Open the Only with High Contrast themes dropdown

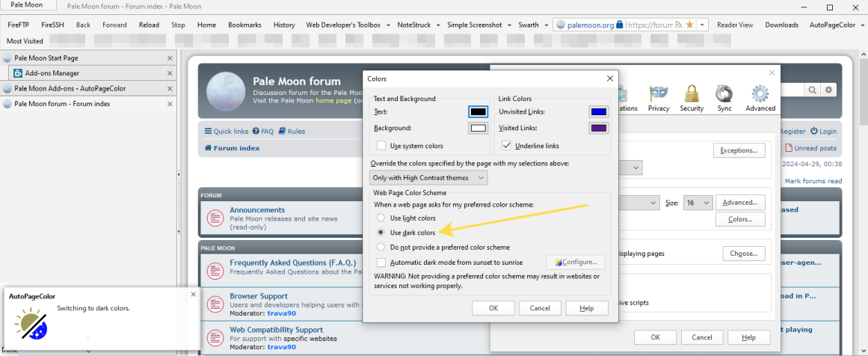point(428,178)
